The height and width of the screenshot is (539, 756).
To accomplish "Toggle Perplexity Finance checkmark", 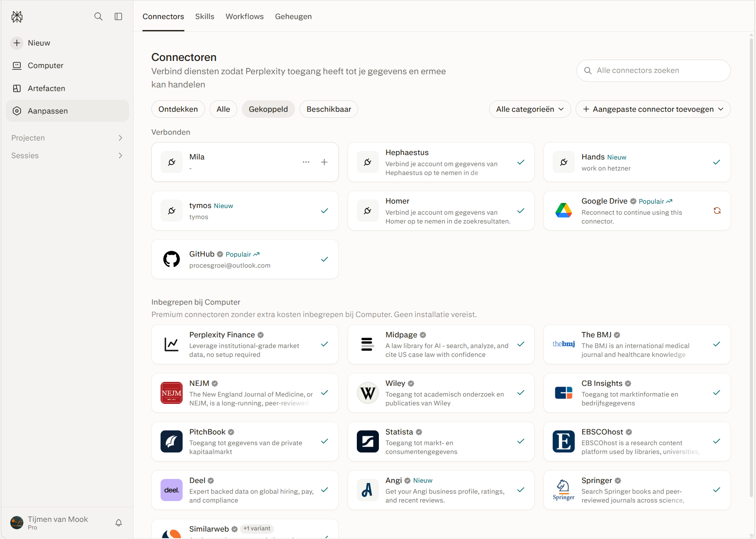I will 324,344.
